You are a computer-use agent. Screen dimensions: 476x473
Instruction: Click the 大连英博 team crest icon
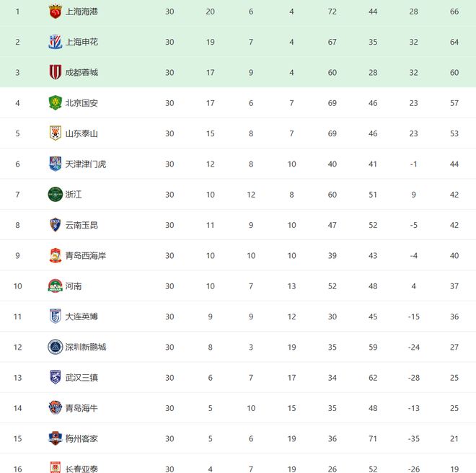pyautogui.click(x=56, y=317)
